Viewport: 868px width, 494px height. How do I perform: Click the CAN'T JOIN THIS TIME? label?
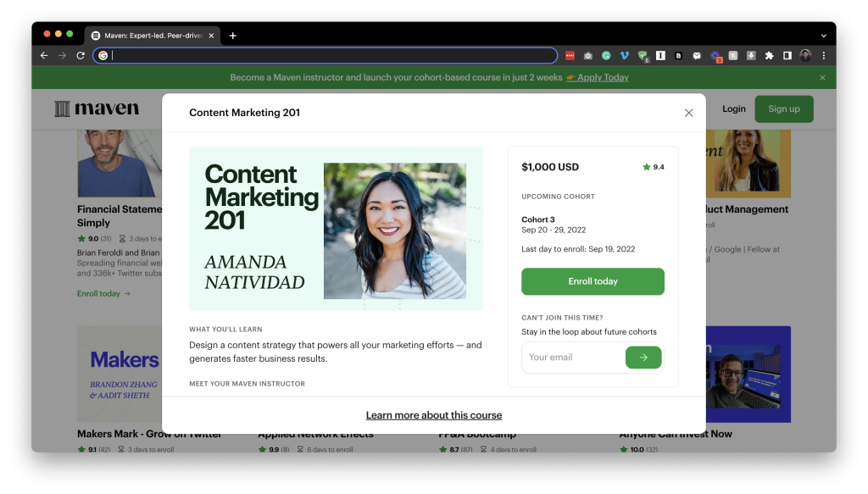point(563,318)
